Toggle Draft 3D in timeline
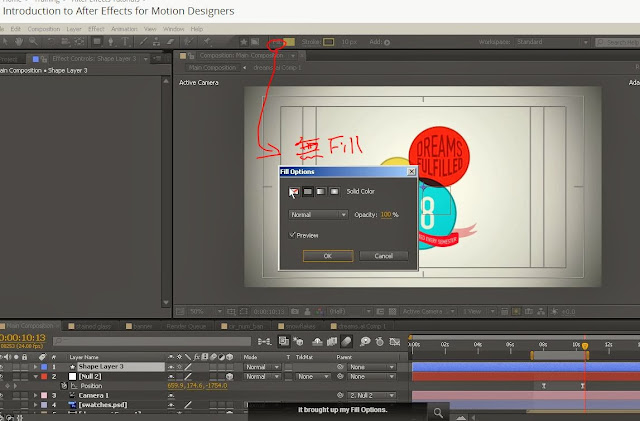The width and height of the screenshot is (640, 421). (298, 341)
